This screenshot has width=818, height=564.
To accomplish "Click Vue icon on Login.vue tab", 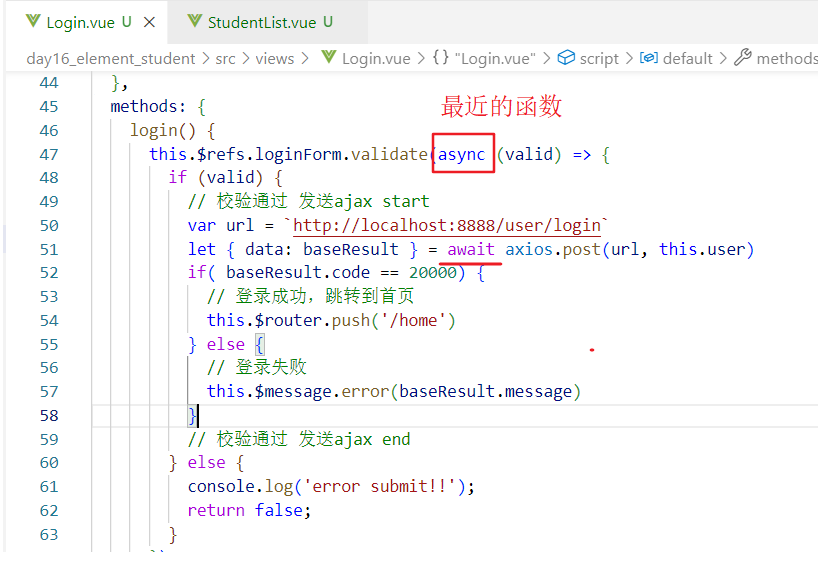I will point(33,21).
